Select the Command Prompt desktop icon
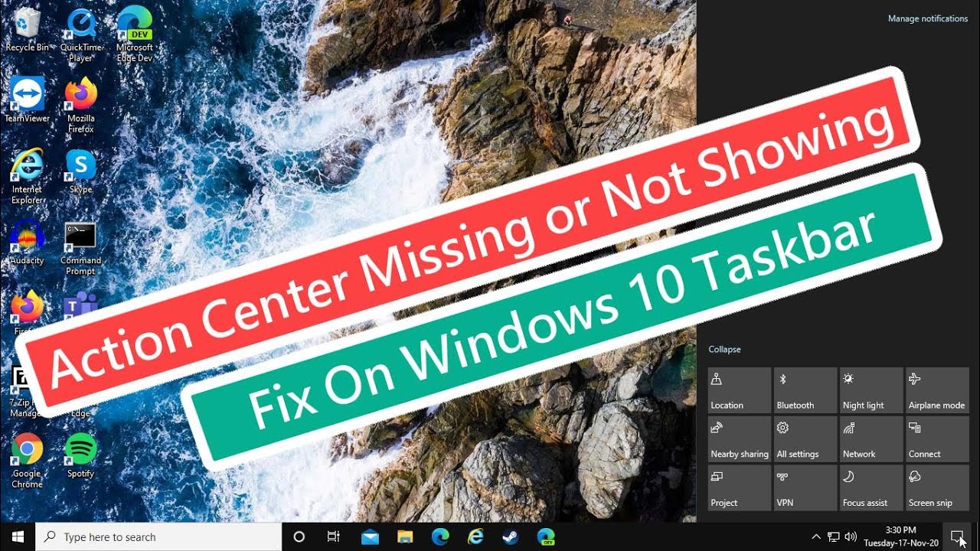Viewport: 980px width, 551px height. [80, 248]
